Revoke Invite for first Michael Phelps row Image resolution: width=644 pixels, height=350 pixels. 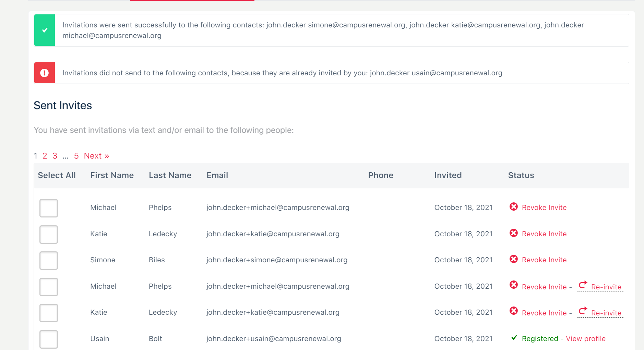pos(544,208)
